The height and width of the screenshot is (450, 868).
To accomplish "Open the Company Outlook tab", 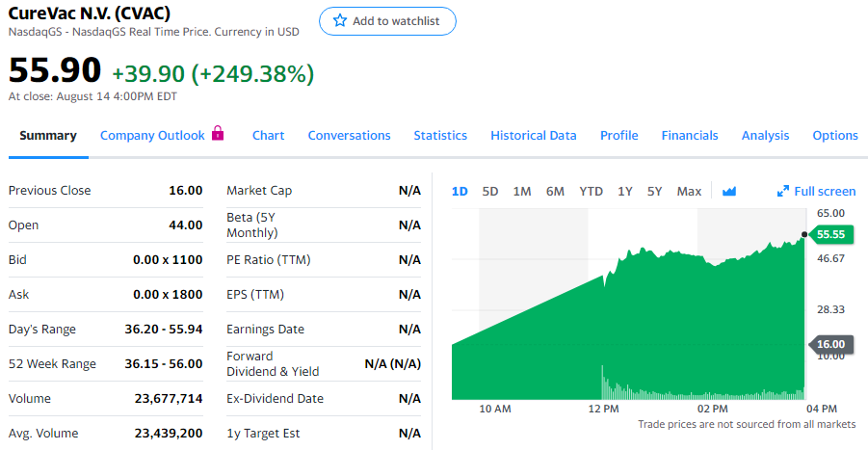I will pos(152,136).
